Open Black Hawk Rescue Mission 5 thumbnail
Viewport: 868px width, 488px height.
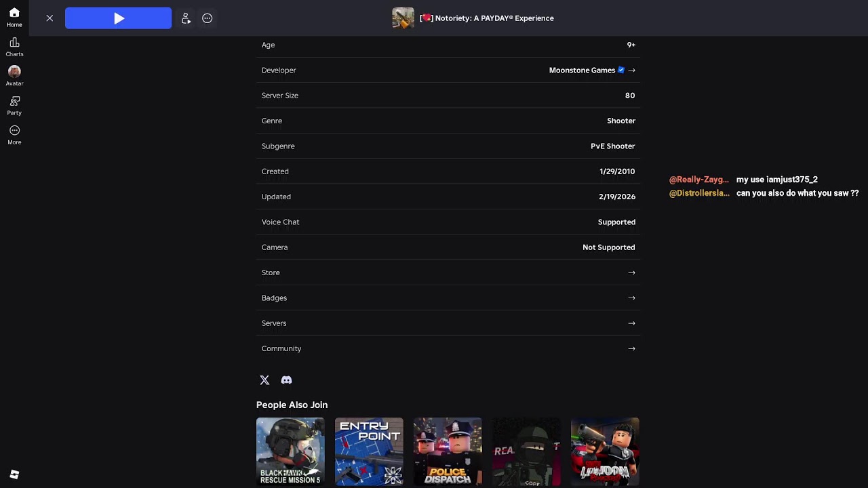point(290,451)
